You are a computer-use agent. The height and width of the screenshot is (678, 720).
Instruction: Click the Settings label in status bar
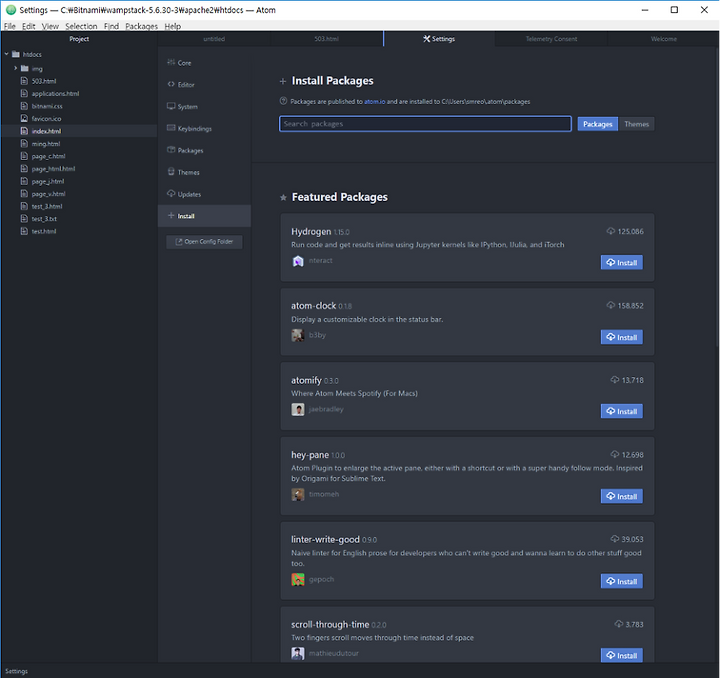[x=17, y=671]
